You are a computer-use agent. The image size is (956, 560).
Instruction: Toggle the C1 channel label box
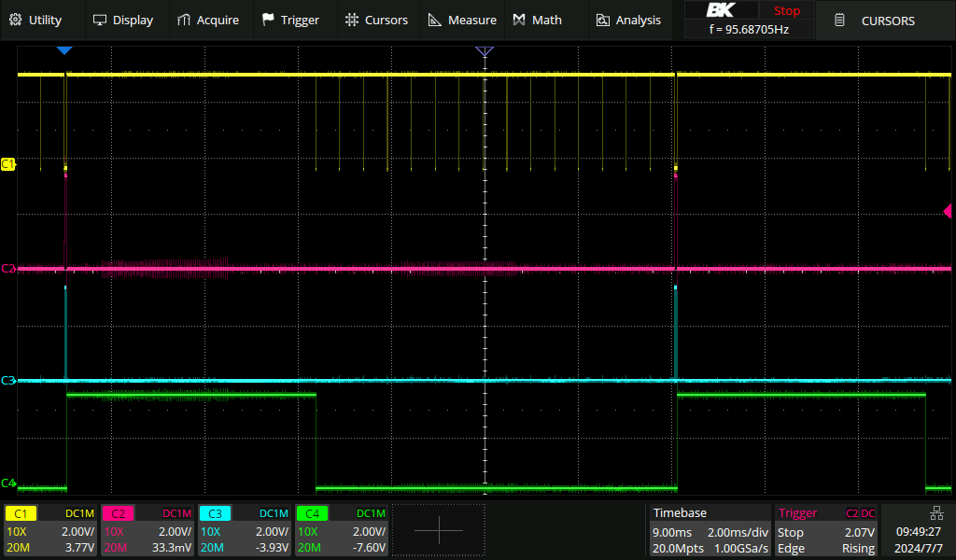click(x=21, y=513)
